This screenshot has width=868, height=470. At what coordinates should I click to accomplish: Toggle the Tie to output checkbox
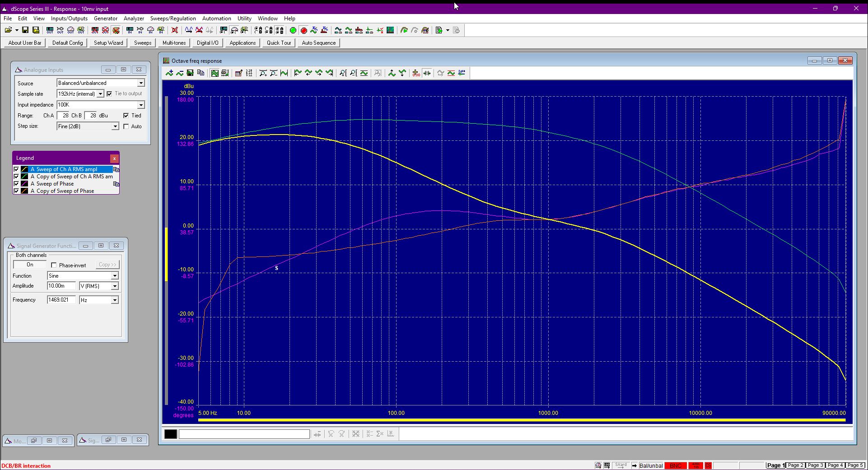click(x=109, y=94)
